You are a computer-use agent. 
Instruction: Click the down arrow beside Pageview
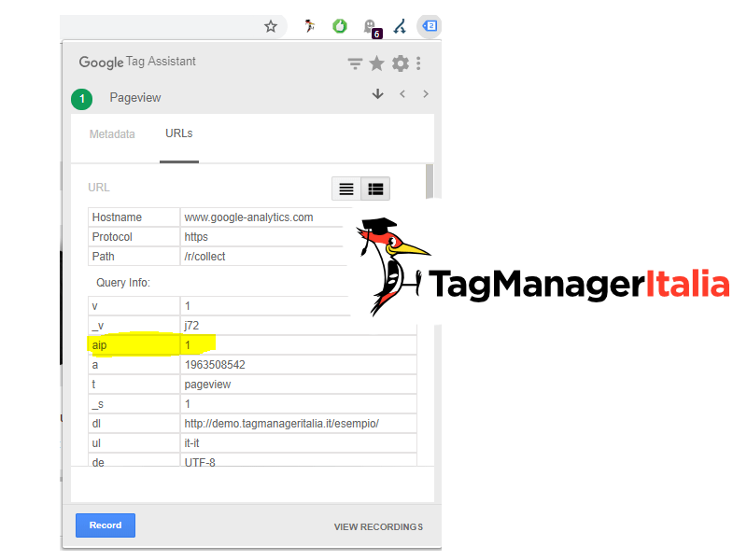click(x=378, y=94)
